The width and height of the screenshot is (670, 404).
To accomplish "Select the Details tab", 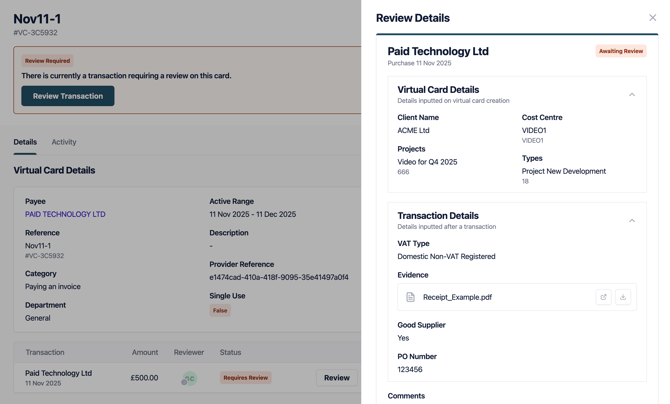I will pos(25,142).
